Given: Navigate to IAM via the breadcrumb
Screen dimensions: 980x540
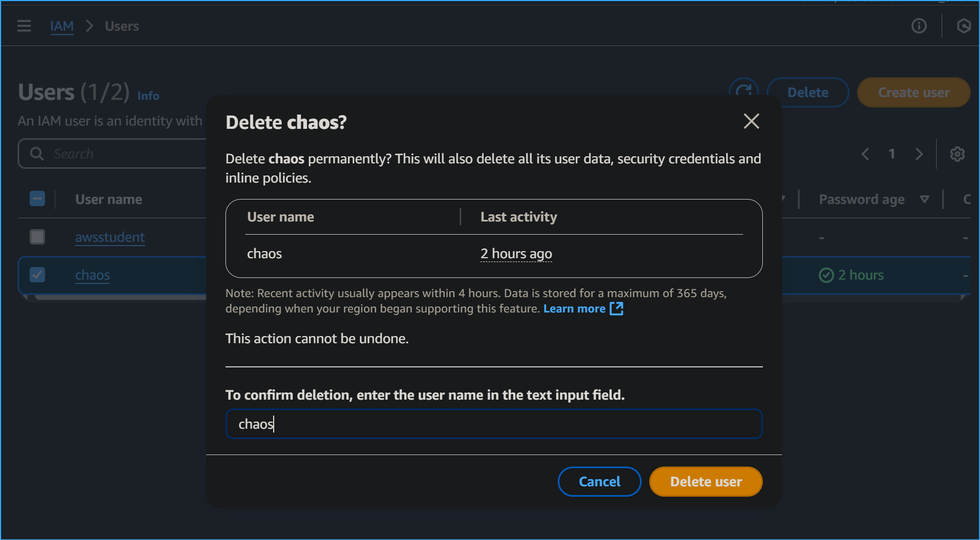Looking at the screenshot, I should click(x=62, y=26).
